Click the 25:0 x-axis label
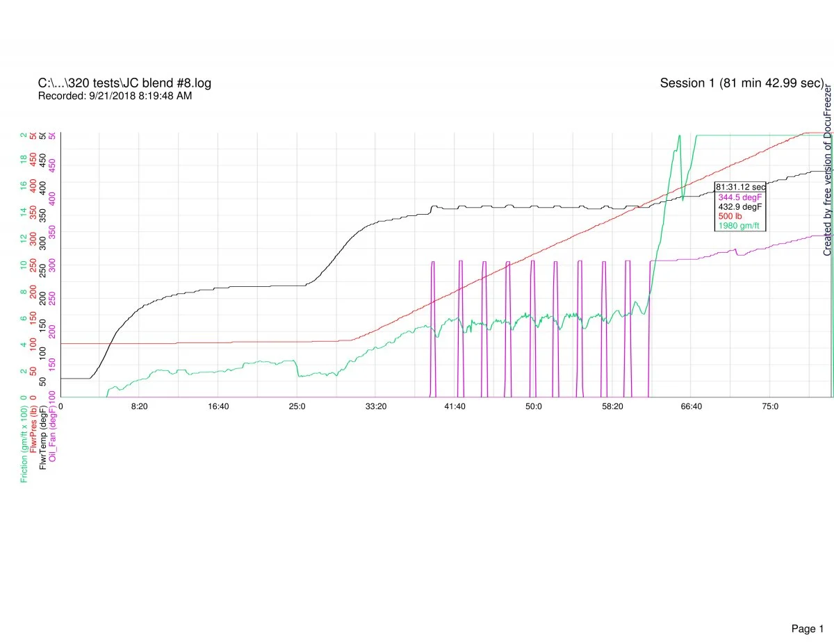Viewport: 834px width, 644px height. [x=297, y=406]
